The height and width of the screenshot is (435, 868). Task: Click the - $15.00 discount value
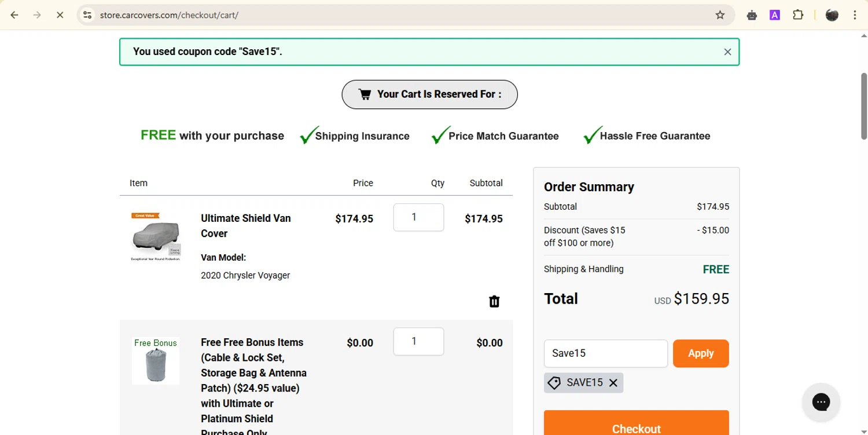click(x=713, y=231)
